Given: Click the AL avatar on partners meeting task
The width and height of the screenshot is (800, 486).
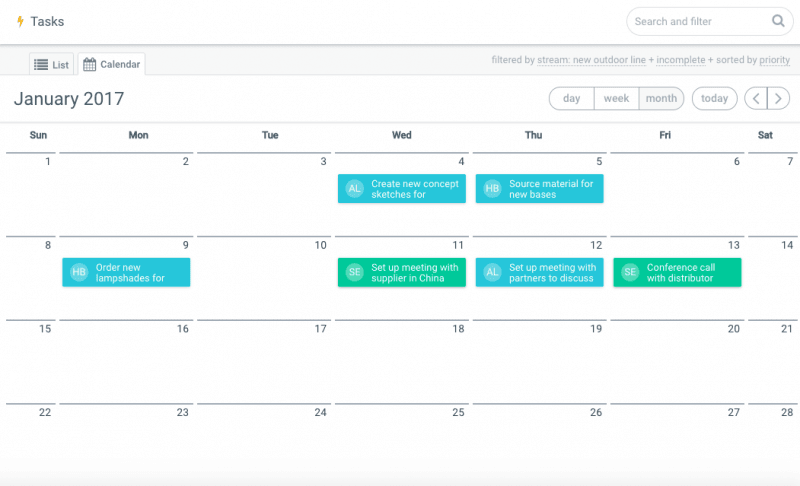Looking at the screenshot, I should [x=492, y=272].
